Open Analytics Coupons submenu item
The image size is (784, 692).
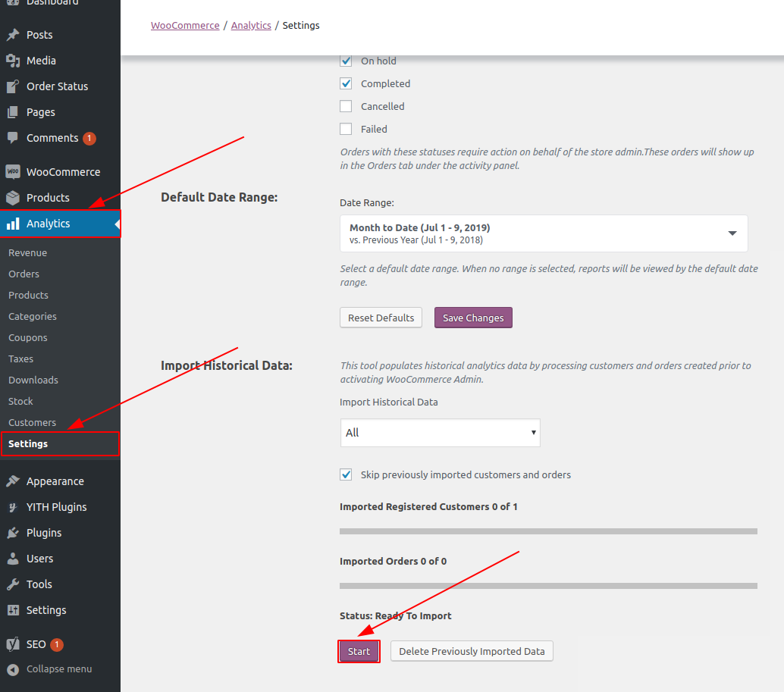28,338
